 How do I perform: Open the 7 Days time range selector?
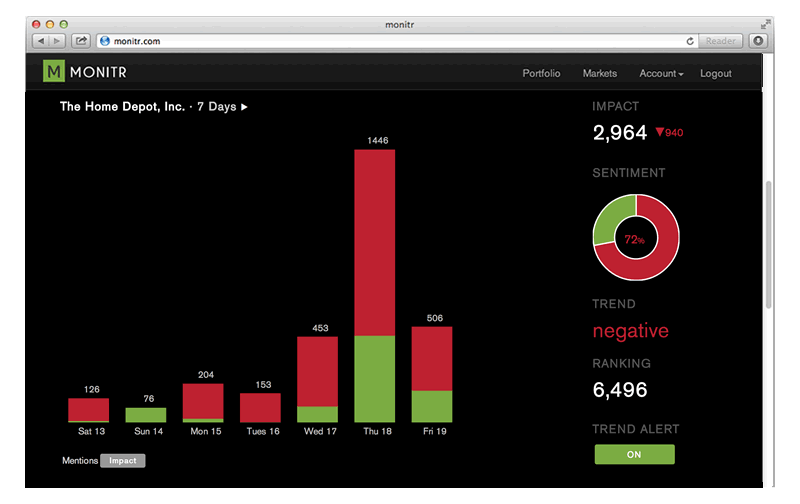pos(221,106)
